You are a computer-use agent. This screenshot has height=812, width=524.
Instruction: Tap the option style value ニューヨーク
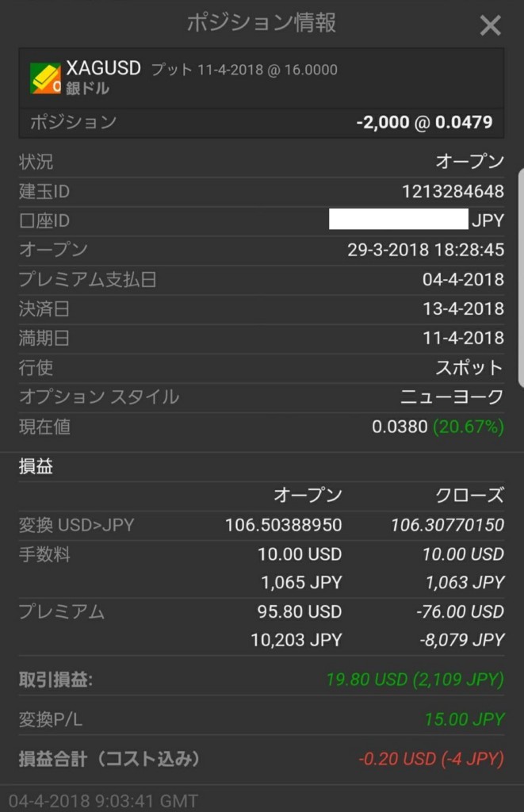[x=452, y=397]
